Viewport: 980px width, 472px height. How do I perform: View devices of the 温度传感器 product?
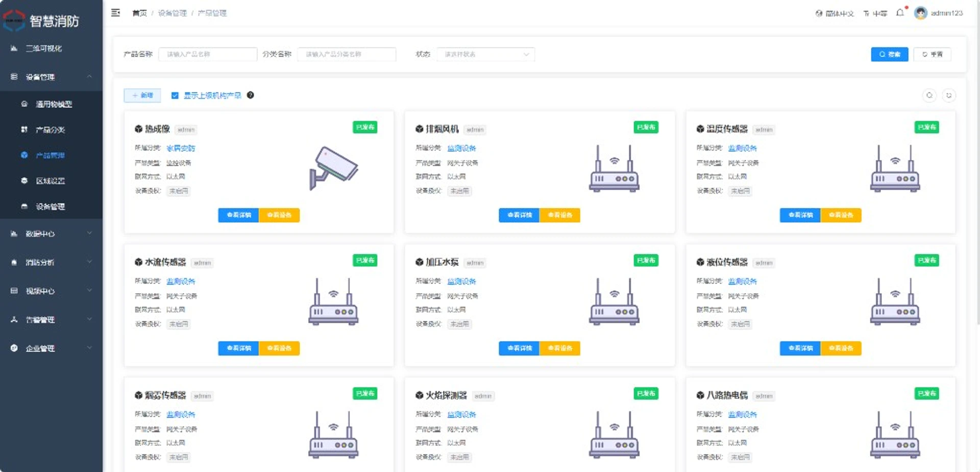pos(841,215)
